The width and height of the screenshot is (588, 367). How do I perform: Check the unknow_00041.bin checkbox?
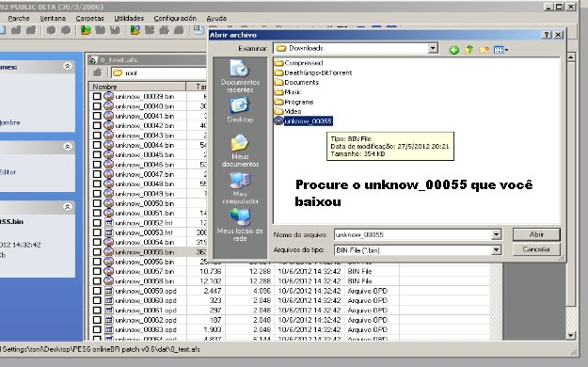97,116
